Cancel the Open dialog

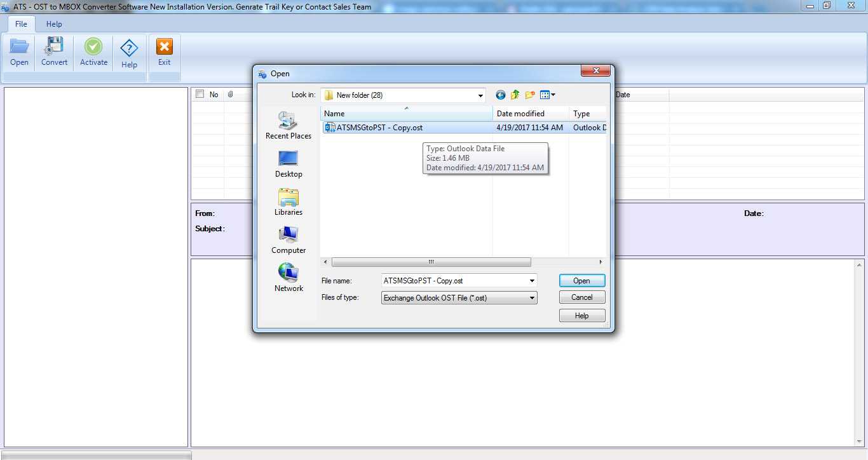point(581,297)
